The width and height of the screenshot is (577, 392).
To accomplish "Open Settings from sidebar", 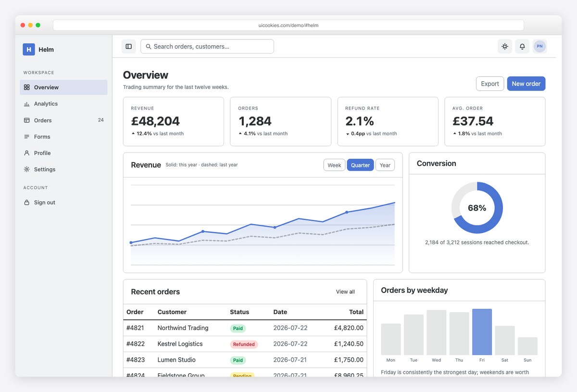I will [63, 169].
